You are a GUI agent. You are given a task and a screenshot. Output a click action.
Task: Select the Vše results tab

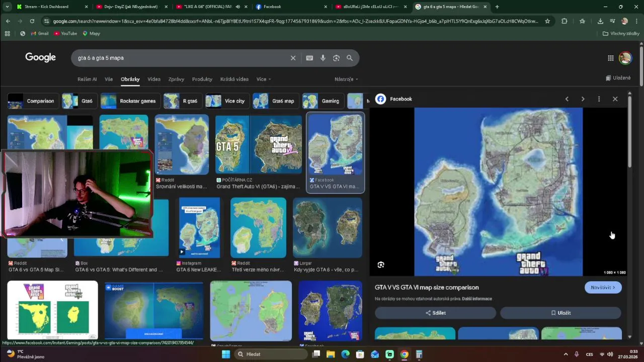[109, 79]
